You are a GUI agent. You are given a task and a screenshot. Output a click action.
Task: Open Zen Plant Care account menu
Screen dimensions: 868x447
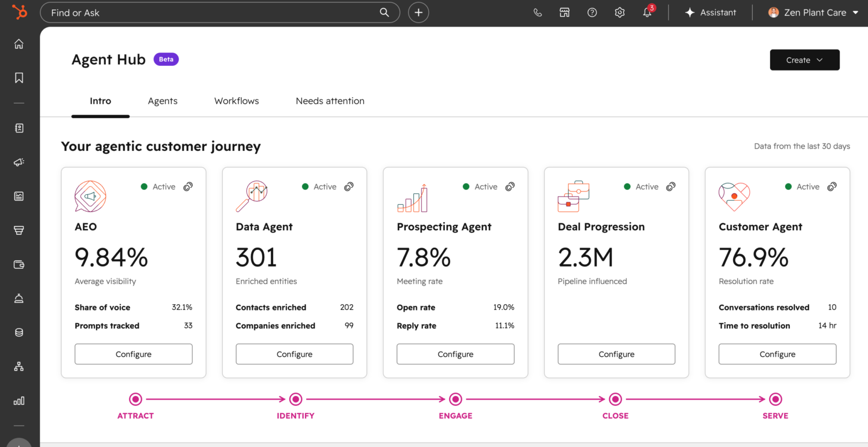813,13
